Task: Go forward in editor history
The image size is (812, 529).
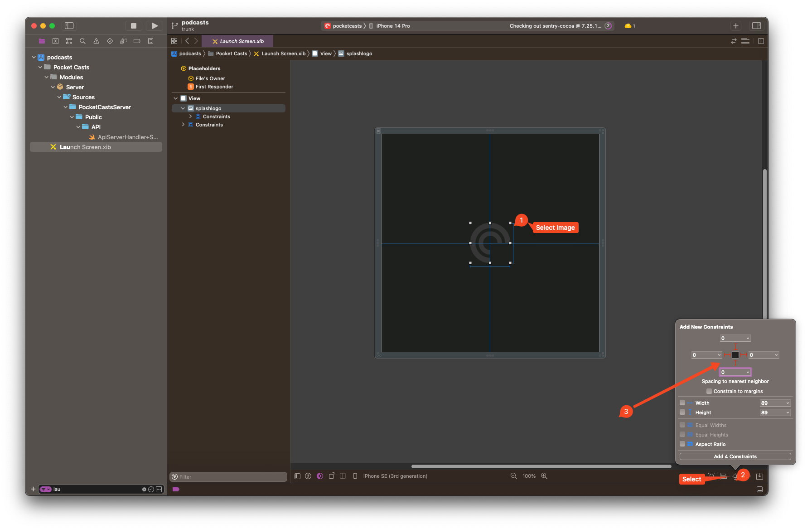Action: 196,41
